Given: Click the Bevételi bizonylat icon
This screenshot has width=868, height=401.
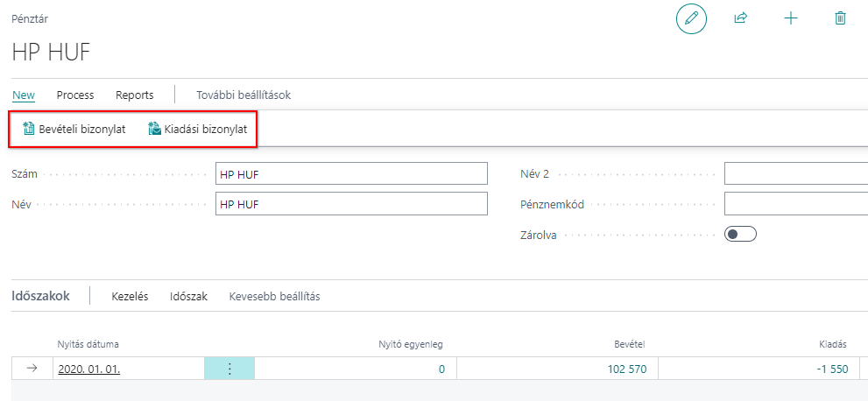Looking at the screenshot, I should (28, 130).
